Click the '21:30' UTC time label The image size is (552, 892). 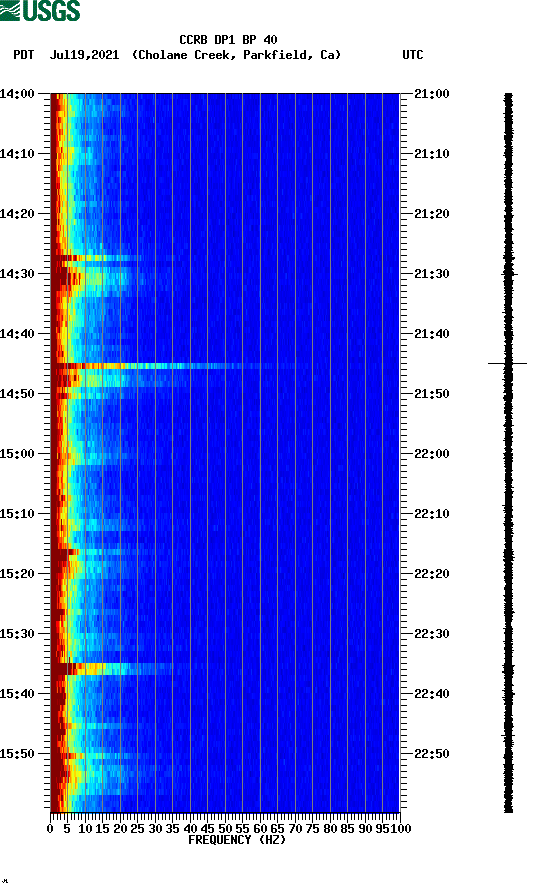[431, 274]
